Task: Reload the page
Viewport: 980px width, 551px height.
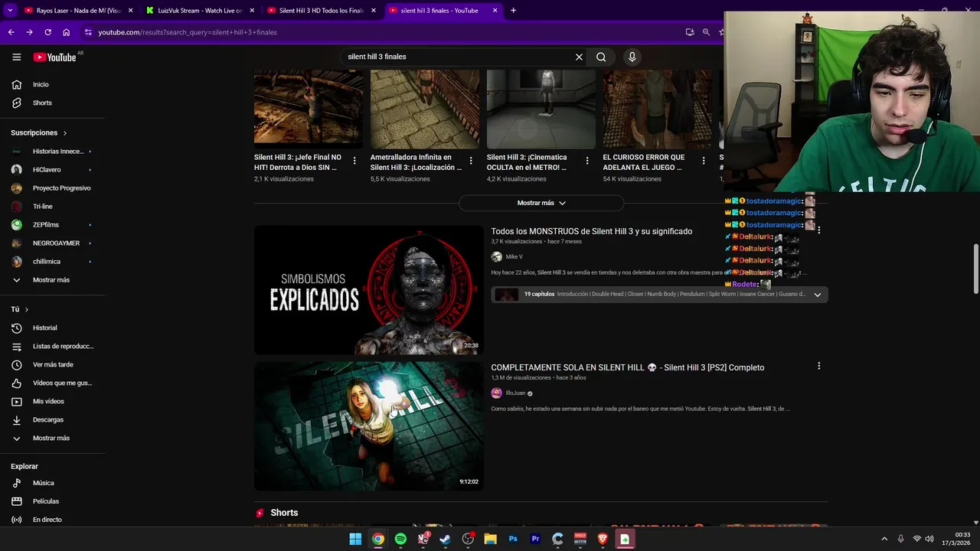Action: [47, 32]
